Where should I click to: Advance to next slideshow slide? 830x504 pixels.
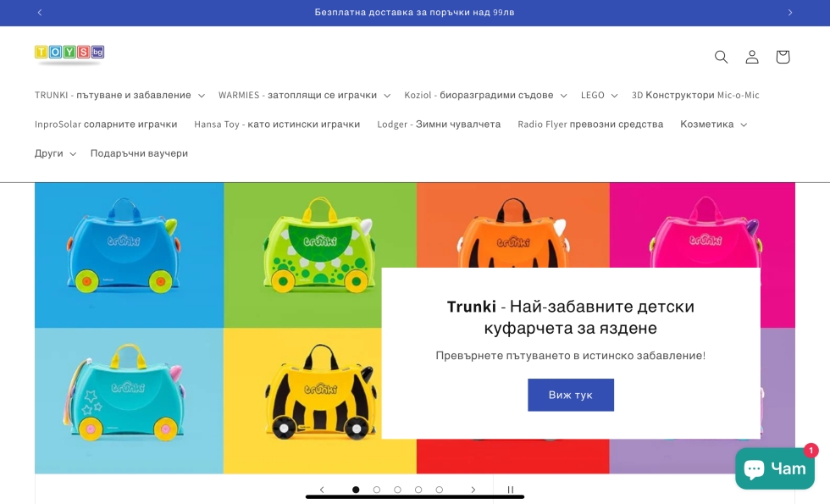click(473, 490)
